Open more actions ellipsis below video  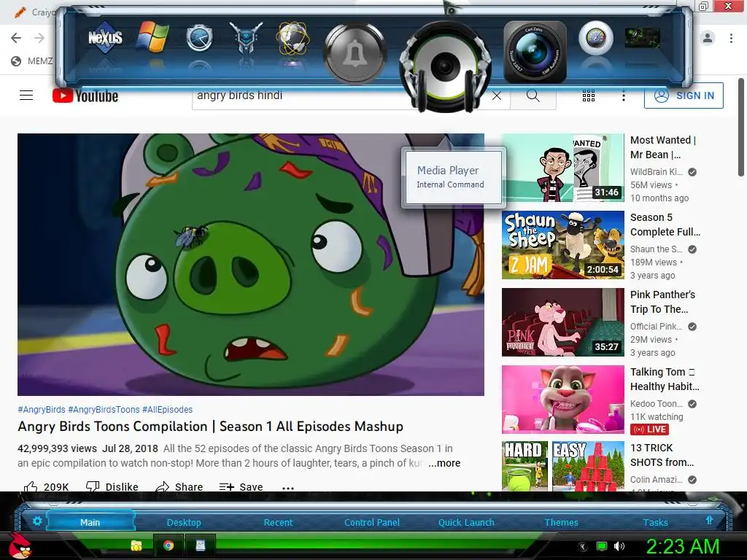tap(287, 488)
